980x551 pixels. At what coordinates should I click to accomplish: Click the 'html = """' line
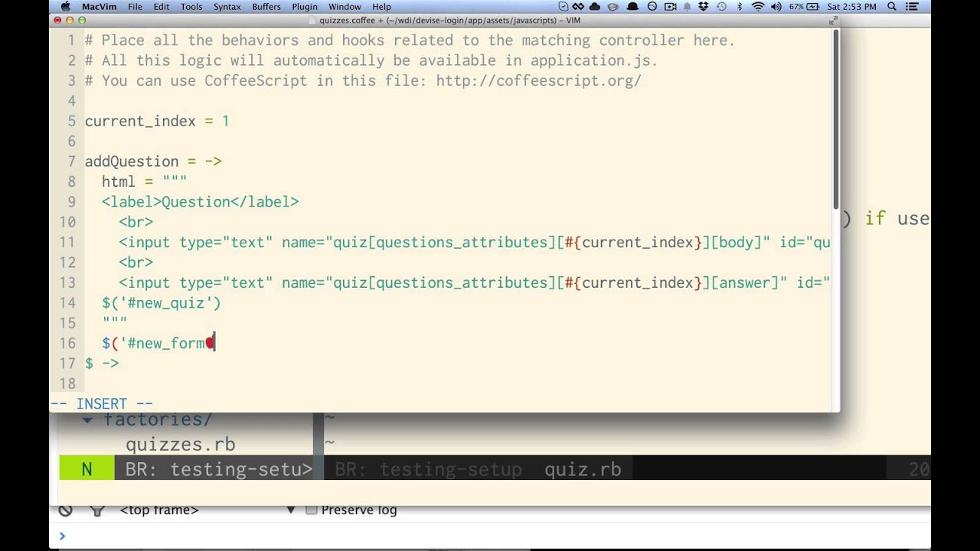(x=144, y=181)
